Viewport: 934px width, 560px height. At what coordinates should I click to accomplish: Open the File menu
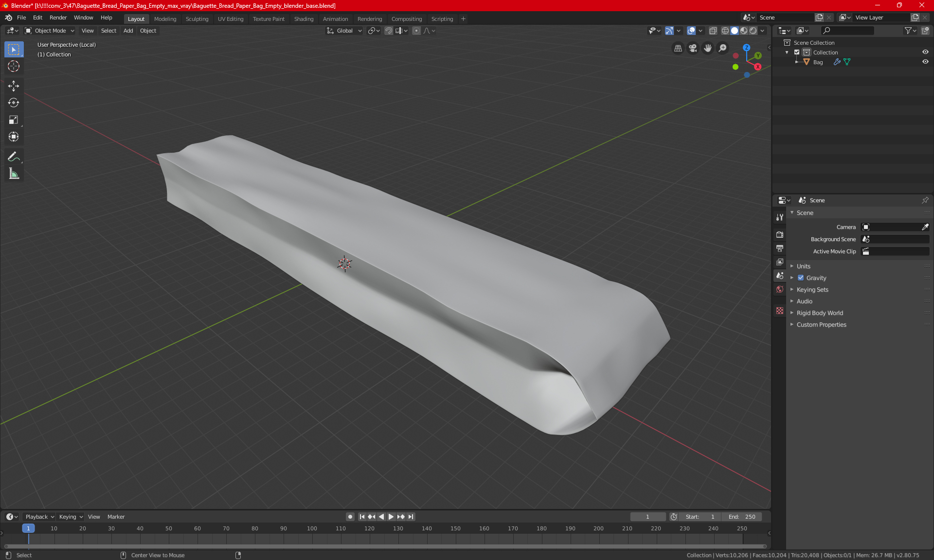pos(21,17)
